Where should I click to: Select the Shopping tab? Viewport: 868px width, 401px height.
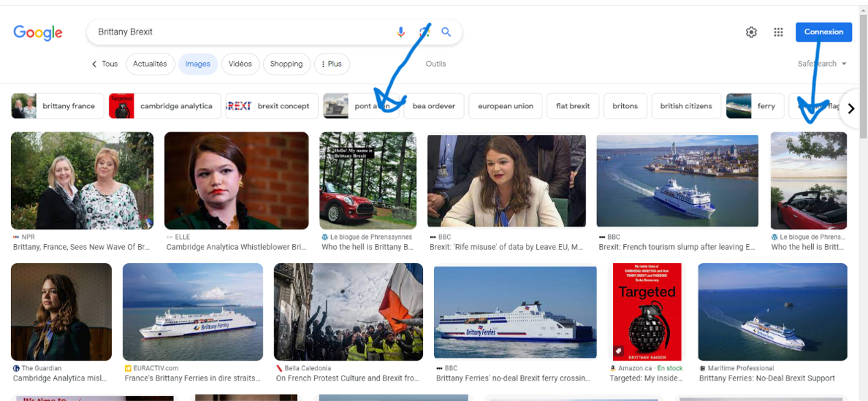tap(287, 64)
